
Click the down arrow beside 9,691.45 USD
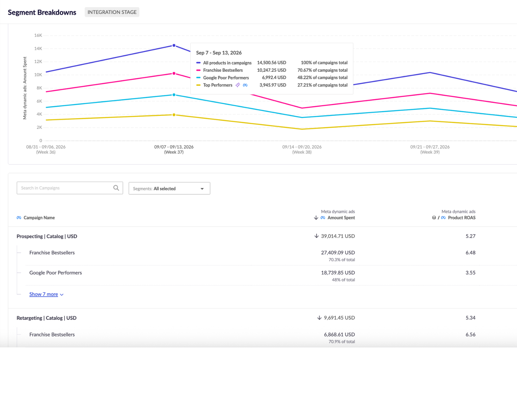tap(319, 318)
